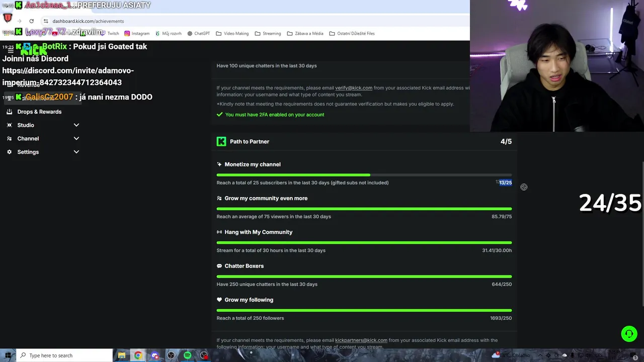Click the Chrome icon in the taskbar

138,355
